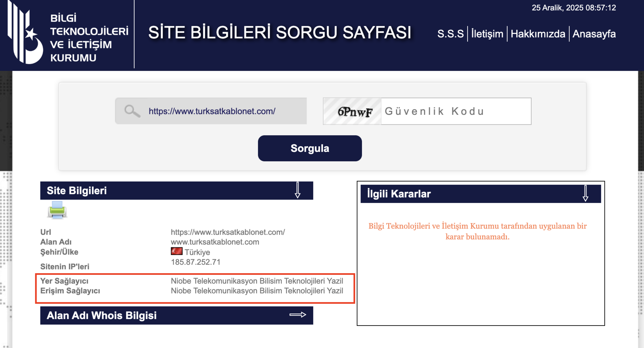Click the BİLGİ TEKNOLOJİLERİ VE İLETİŞİM KURUMU text
644x348 pixels.
pos(89,38)
